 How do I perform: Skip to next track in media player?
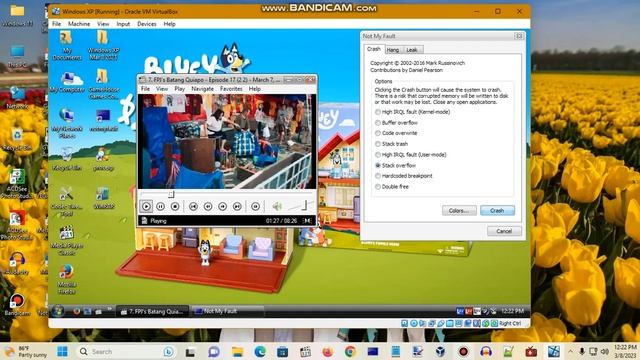coord(237,207)
